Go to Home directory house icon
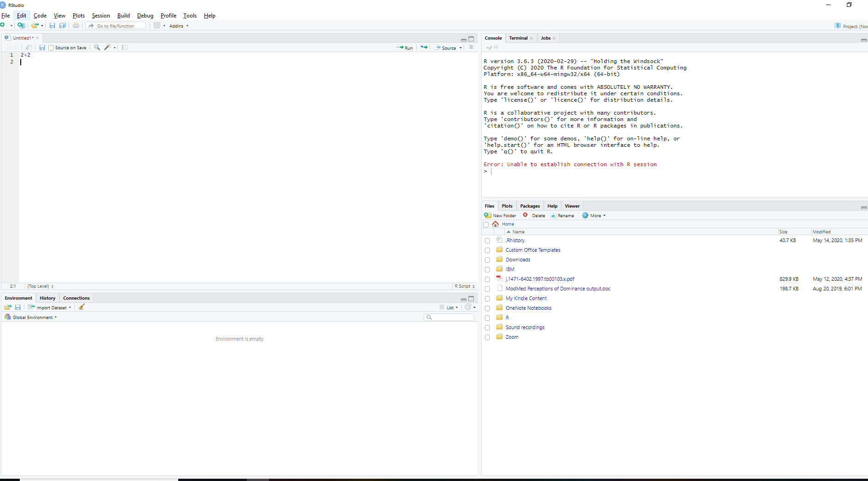The image size is (868, 481). tap(495, 224)
